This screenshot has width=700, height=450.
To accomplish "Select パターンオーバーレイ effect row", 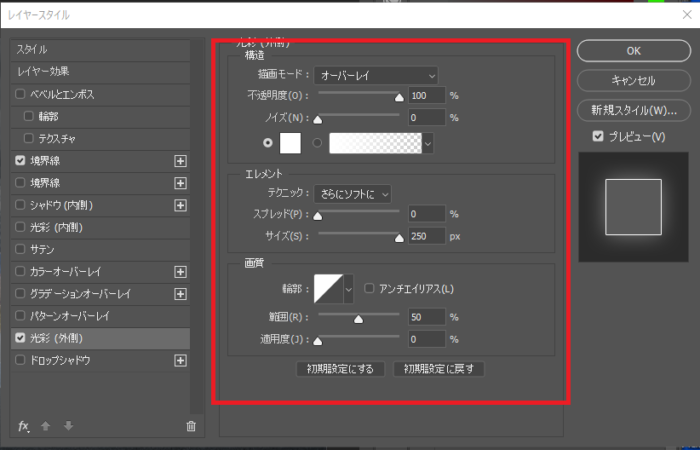I will [100, 316].
